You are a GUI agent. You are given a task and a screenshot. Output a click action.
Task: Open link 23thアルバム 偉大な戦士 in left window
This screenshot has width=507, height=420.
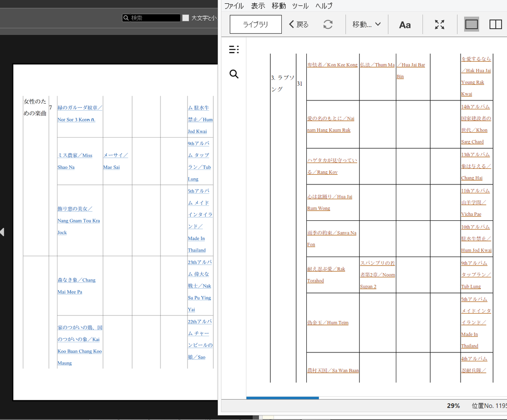200,286
